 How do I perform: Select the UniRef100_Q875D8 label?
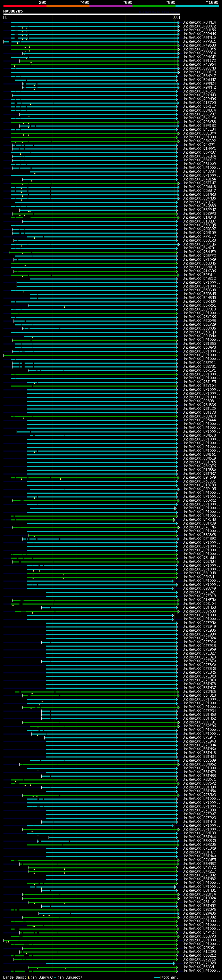pos(199,612)
